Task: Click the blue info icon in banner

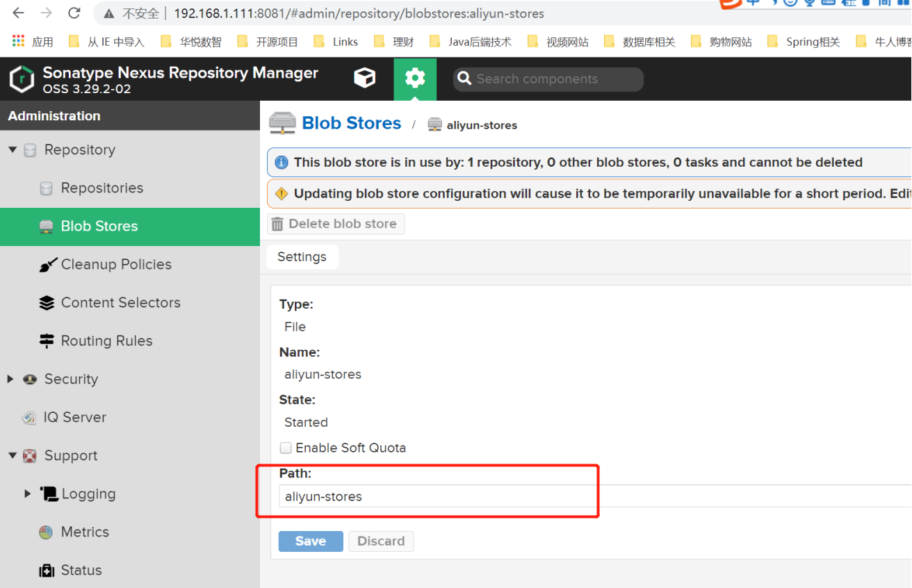Action: [282, 163]
